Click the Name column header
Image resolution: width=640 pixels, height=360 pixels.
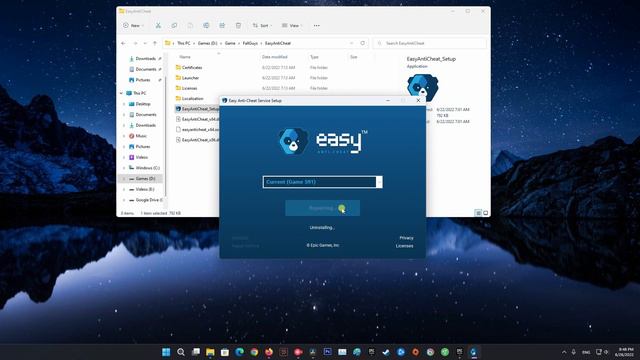(x=185, y=57)
